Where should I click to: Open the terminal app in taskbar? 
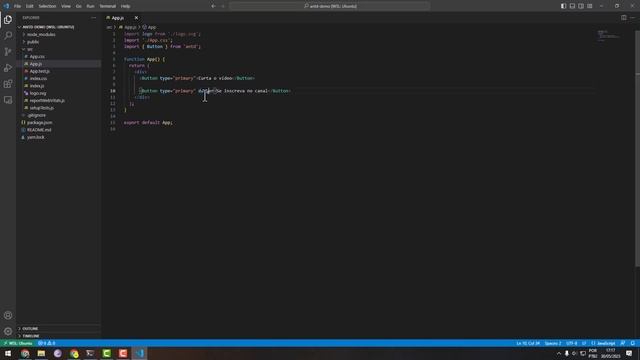point(90,353)
